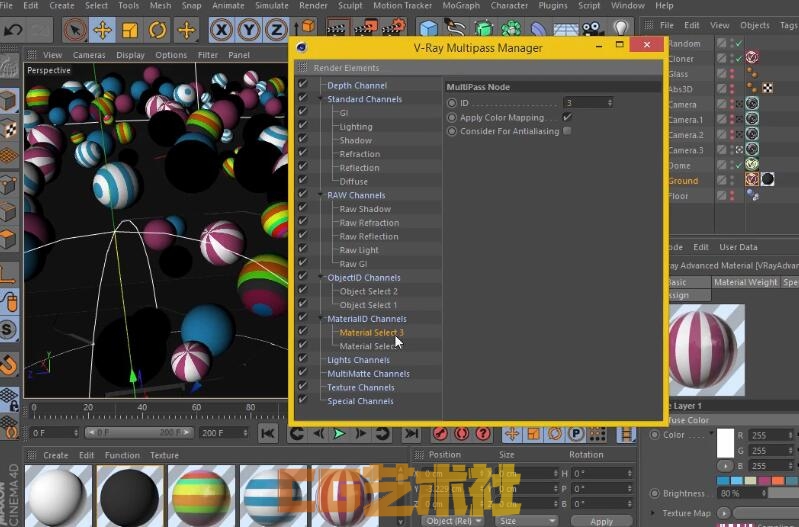Viewport: 799px width, 527px height.
Task: Select Lights Channels entry
Action: (x=358, y=360)
